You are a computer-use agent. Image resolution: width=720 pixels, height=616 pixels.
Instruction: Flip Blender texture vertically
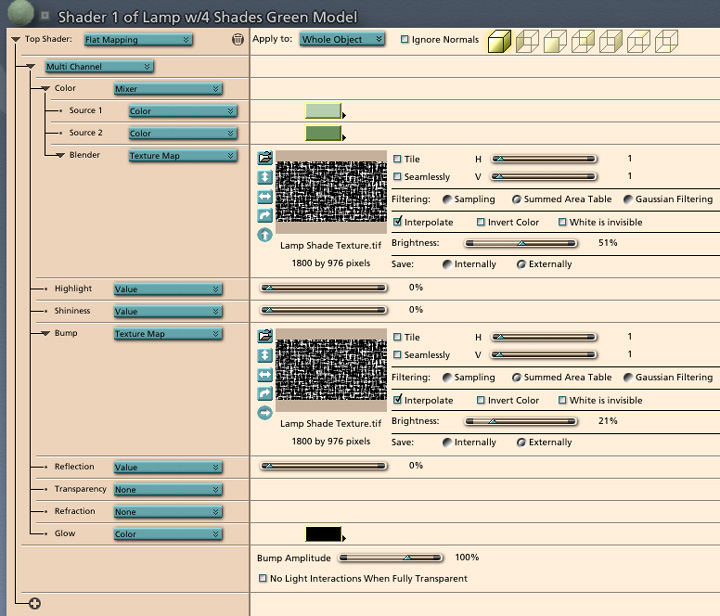[265, 177]
